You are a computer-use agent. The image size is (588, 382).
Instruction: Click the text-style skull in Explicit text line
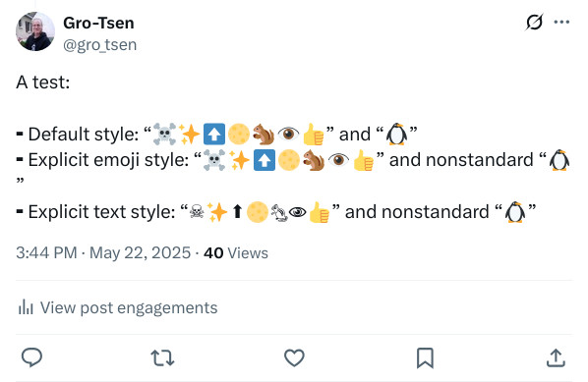(197, 212)
